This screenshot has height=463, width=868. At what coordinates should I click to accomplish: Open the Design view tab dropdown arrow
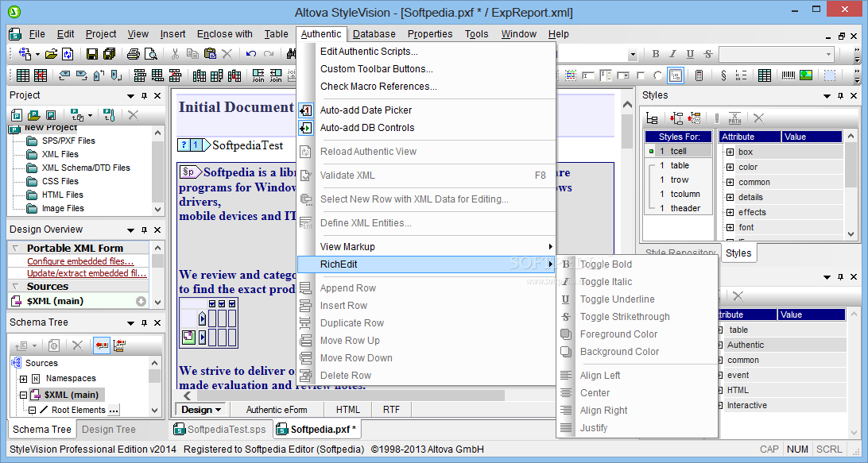coord(218,410)
